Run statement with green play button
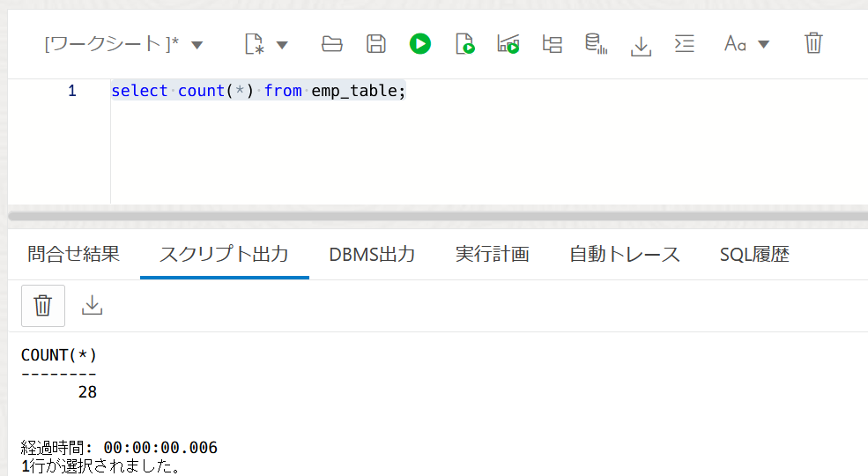Viewport: 868px width, 476px height. [420, 44]
